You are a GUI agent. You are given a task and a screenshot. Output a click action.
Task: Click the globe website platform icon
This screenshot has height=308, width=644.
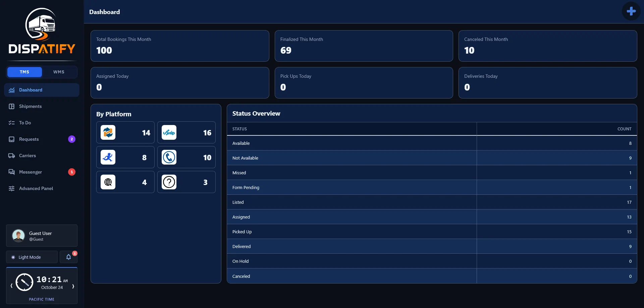click(x=108, y=182)
